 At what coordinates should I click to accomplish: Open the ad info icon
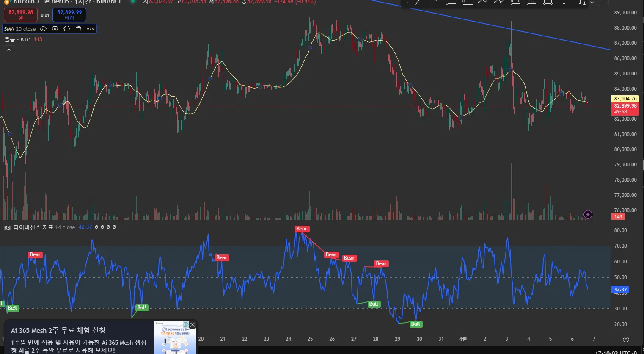pos(186,325)
